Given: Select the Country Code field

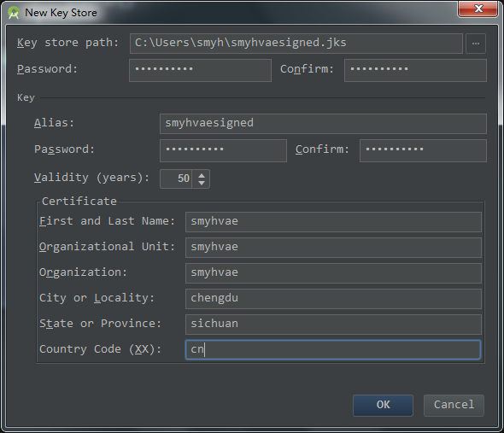Looking at the screenshot, I should pos(333,350).
